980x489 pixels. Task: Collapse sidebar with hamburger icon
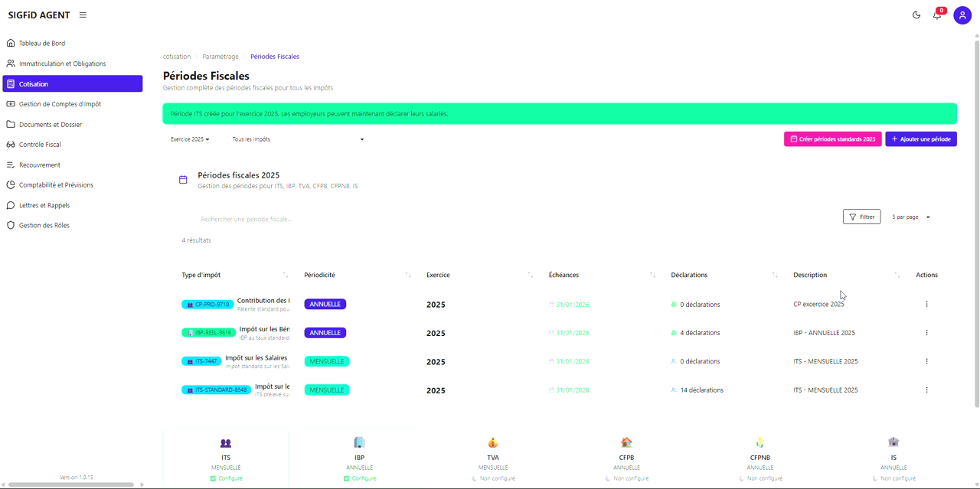83,15
